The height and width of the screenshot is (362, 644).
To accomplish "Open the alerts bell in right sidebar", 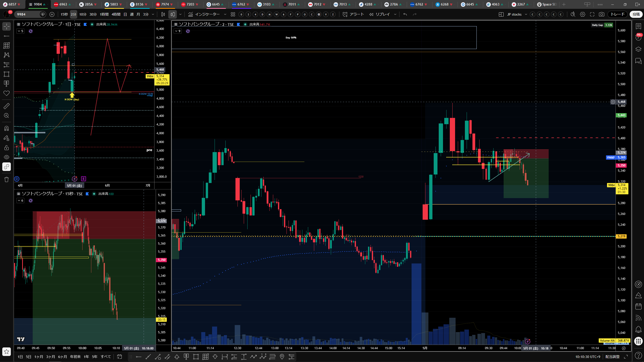I will [x=638, y=329].
